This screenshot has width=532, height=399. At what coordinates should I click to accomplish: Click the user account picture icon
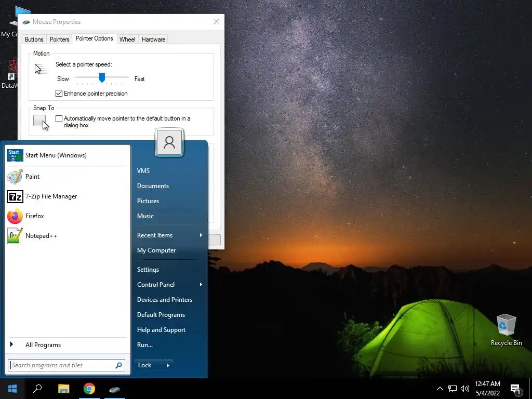pos(169,142)
